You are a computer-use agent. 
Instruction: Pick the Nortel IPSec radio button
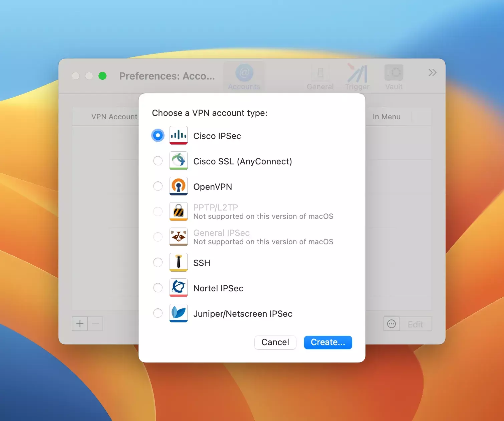158,288
